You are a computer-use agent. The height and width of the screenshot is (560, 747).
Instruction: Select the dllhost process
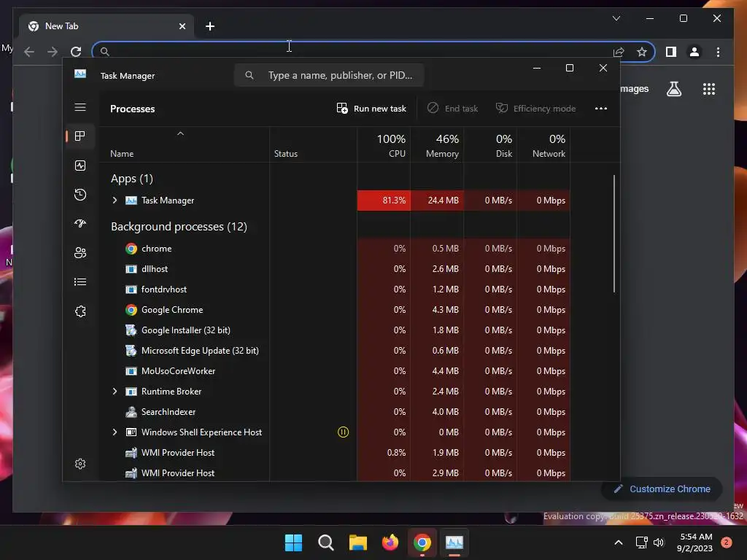(x=334, y=269)
